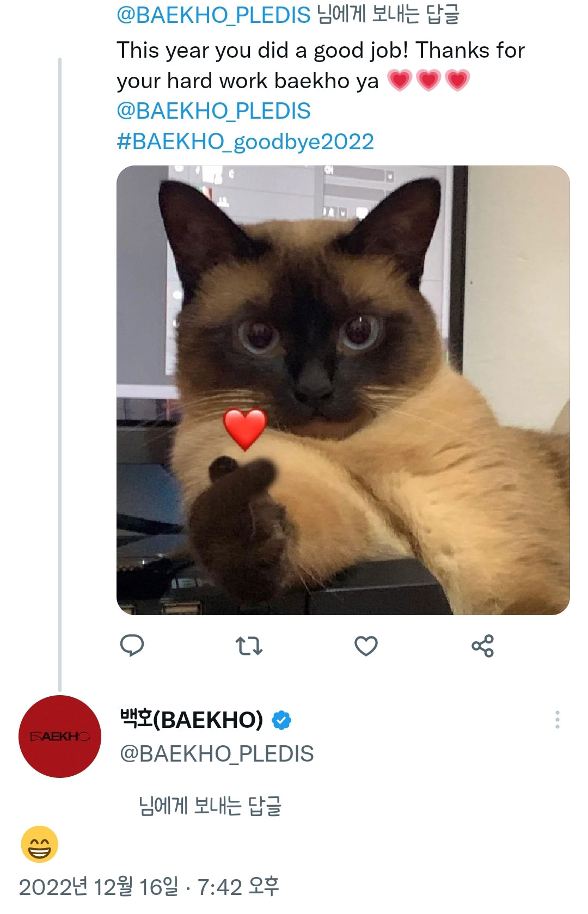Open the red BAEKHO profile avatar
This screenshot has width=588, height=914.
point(60,737)
